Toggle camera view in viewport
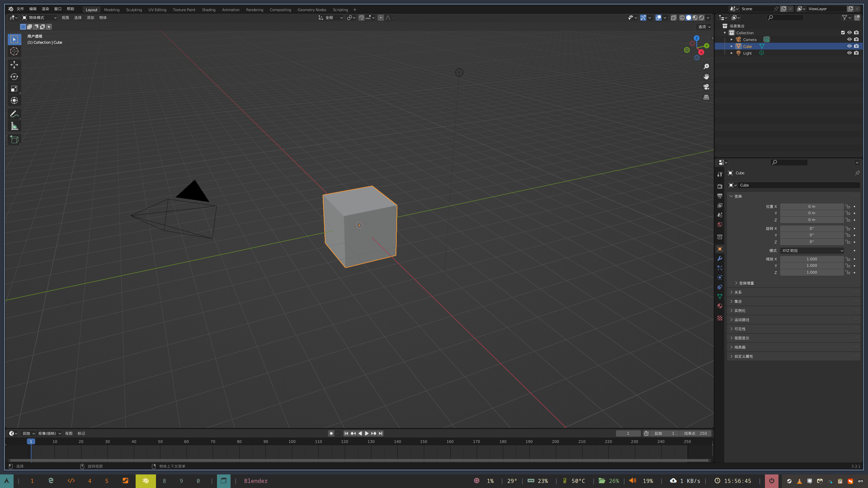Screen dimensions: 868x488 706,87
